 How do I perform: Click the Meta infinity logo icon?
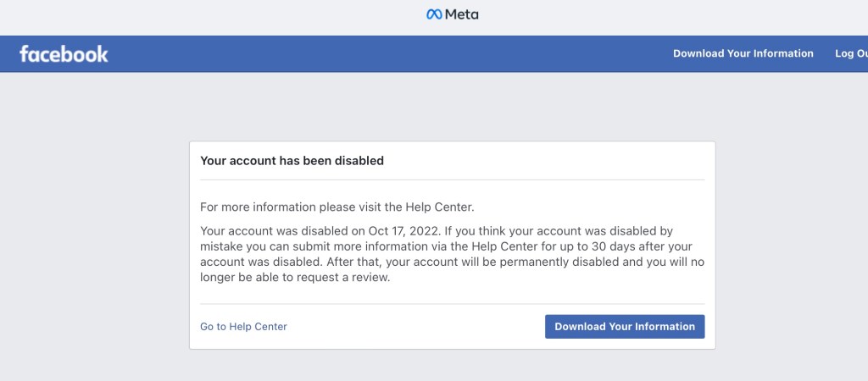pyautogui.click(x=434, y=14)
